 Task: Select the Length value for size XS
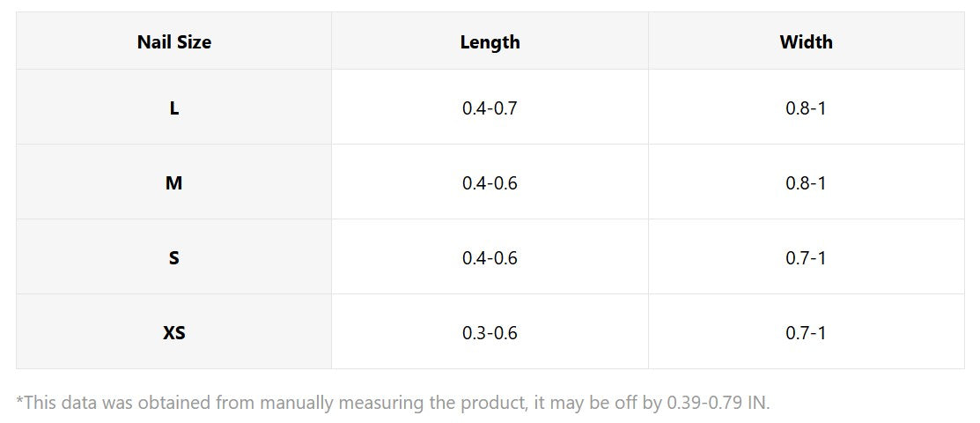click(490, 333)
